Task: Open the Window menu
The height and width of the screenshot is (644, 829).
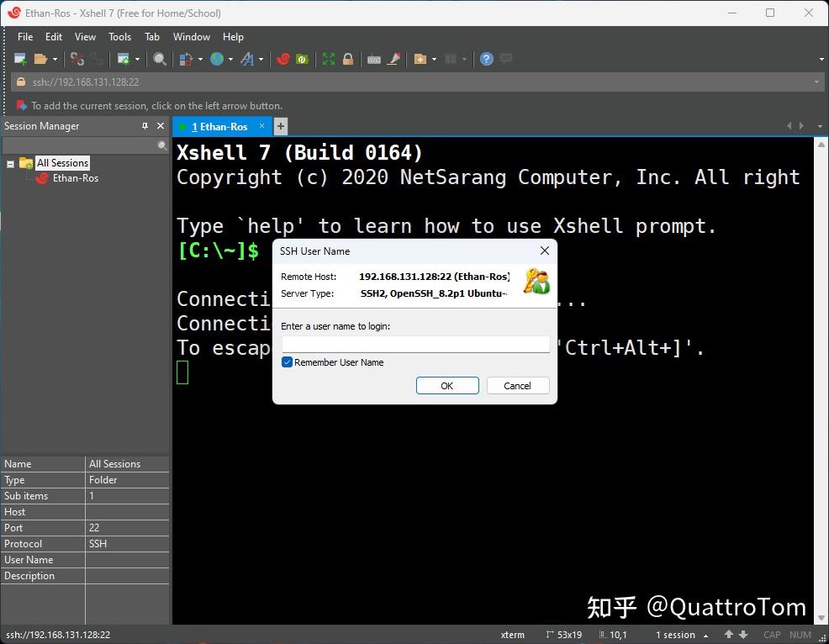Action: point(192,36)
